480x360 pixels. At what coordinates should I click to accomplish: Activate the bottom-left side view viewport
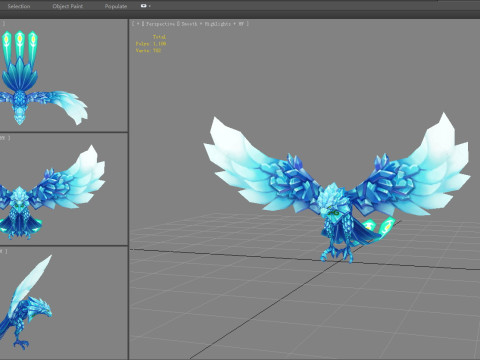pyautogui.click(x=64, y=303)
